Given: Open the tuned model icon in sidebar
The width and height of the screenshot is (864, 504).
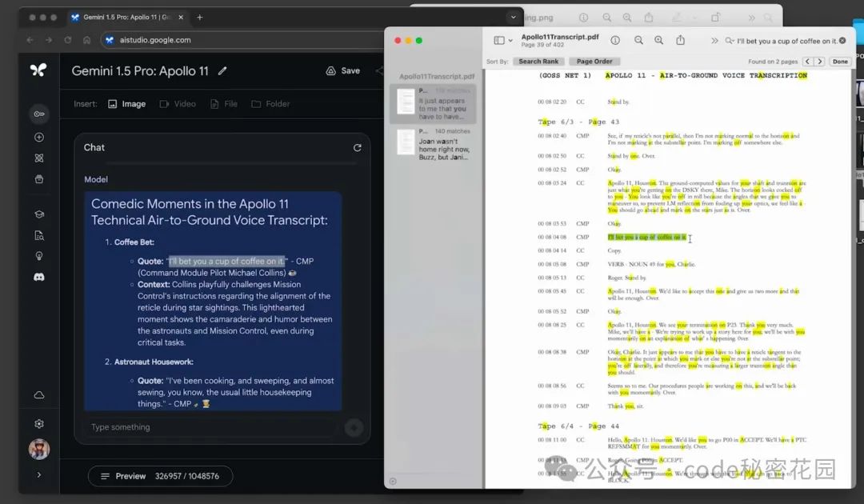Looking at the screenshot, I should [39, 158].
